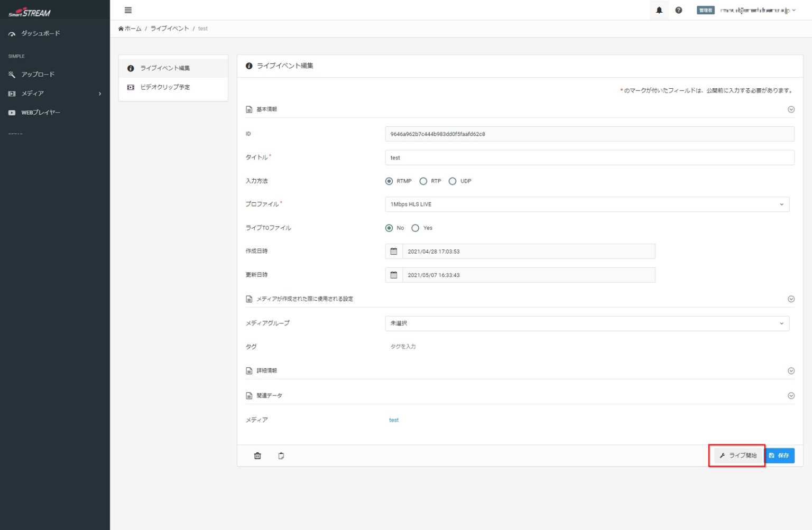Toggle sidebar with hamburger menu icon

tap(128, 10)
